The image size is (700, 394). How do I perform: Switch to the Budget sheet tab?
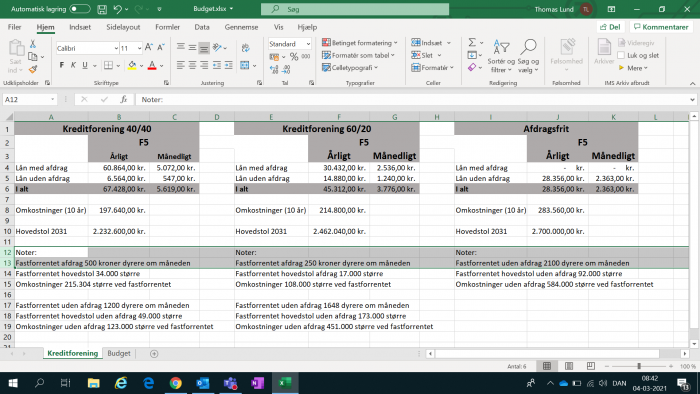[x=119, y=353]
